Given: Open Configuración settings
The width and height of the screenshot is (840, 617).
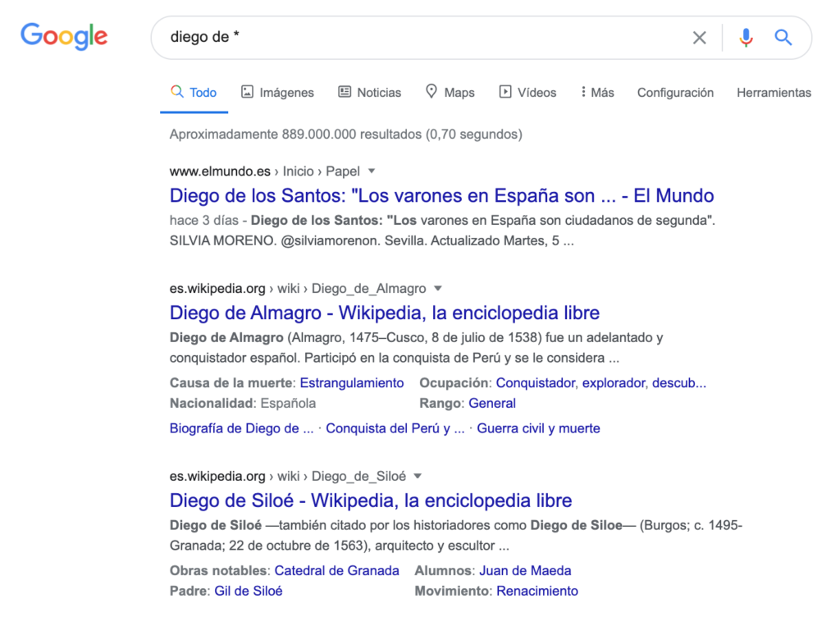Looking at the screenshot, I should (x=675, y=93).
